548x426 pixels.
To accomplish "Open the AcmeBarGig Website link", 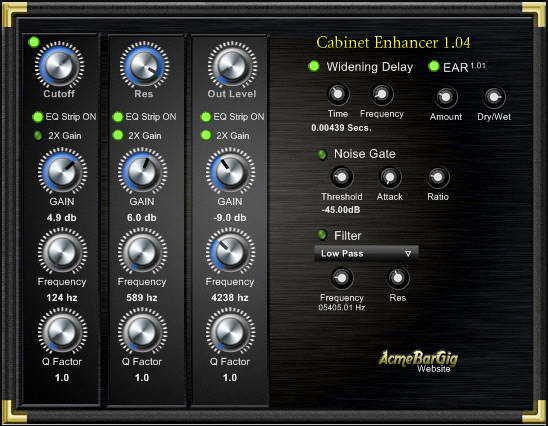I will (x=434, y=369).
